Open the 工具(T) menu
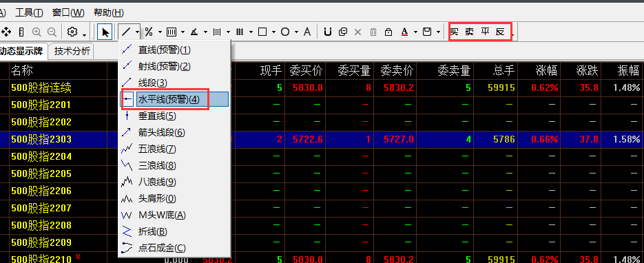This screenshot has height=263, width=644. point(29,12)
